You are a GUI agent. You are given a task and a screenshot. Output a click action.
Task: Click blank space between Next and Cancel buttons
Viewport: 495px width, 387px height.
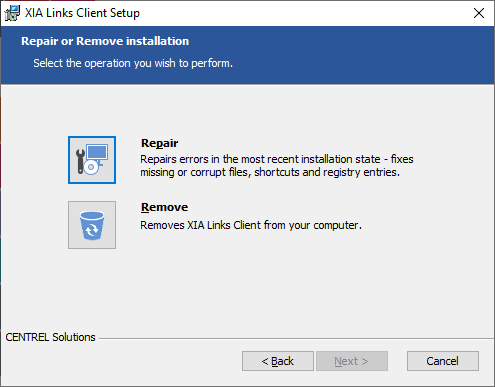click(397, 361)
